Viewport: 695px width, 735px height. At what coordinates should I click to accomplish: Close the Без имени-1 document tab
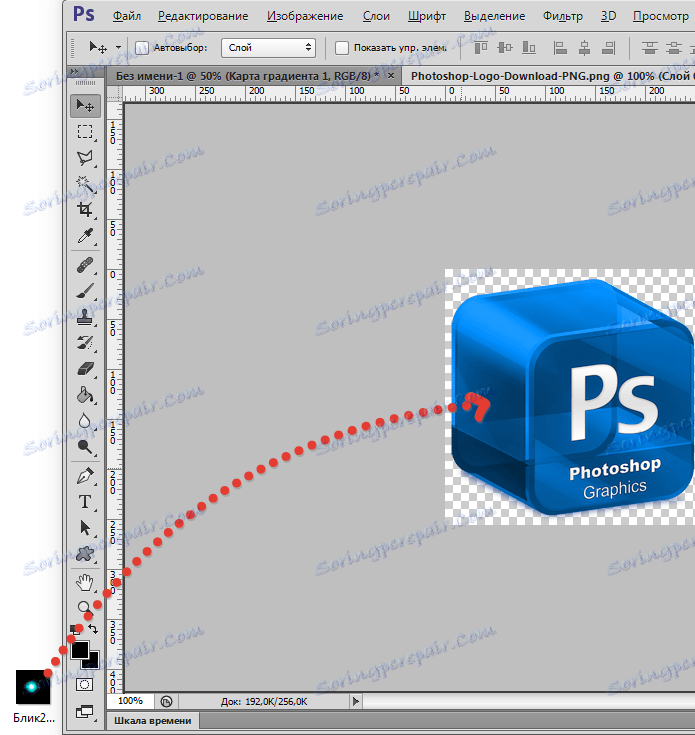point(391,75)
